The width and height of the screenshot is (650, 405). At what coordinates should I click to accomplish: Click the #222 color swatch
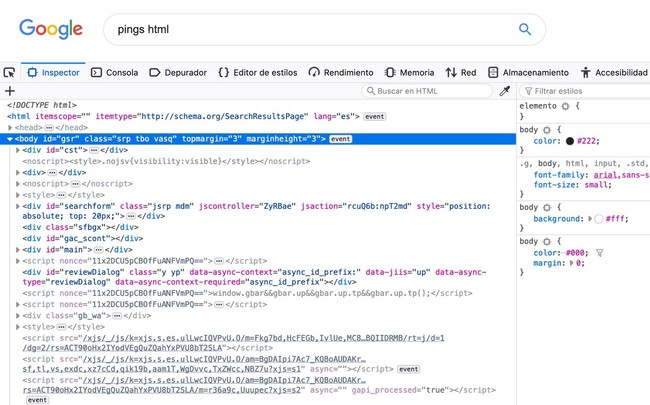[570, 141]
